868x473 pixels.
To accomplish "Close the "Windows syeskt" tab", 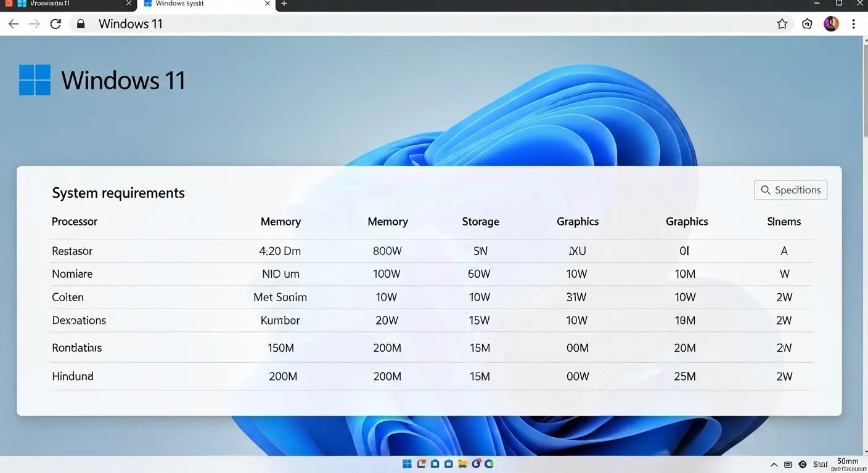I will tap(267, 4).
